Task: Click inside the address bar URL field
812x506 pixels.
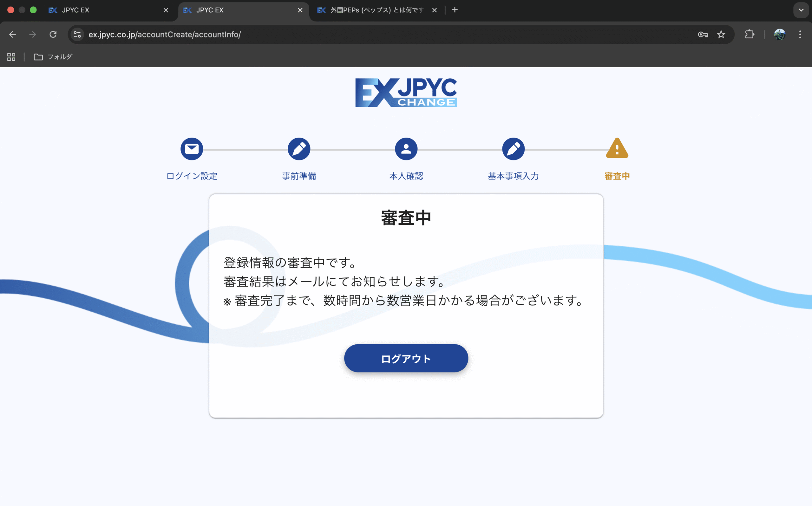Action: (234, 35)
